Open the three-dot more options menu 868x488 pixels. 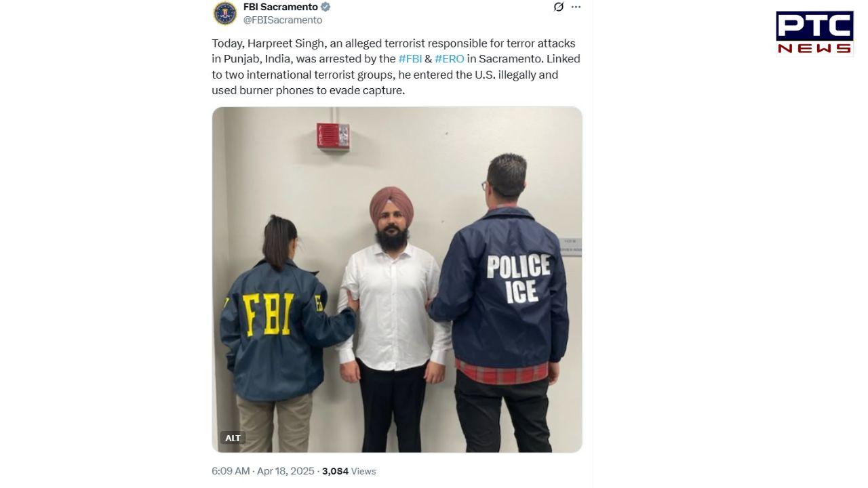[x=576, y=7]
